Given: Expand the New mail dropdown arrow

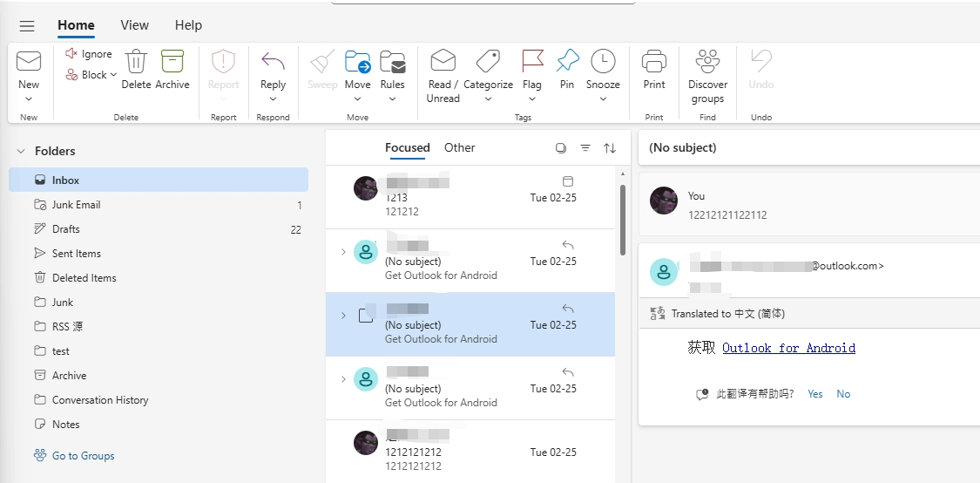Looking at the screenshot, I should pyautogui.click(x=29, y=99).
